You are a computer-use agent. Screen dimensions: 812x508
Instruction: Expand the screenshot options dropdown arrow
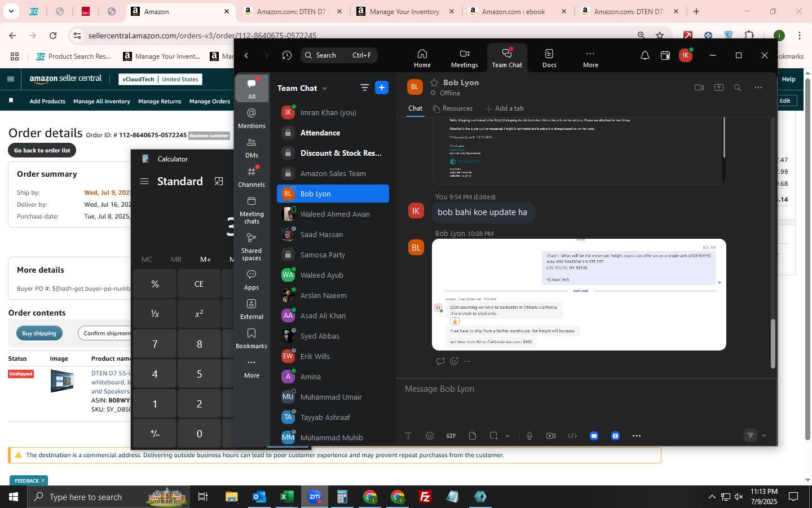[507, 436]
